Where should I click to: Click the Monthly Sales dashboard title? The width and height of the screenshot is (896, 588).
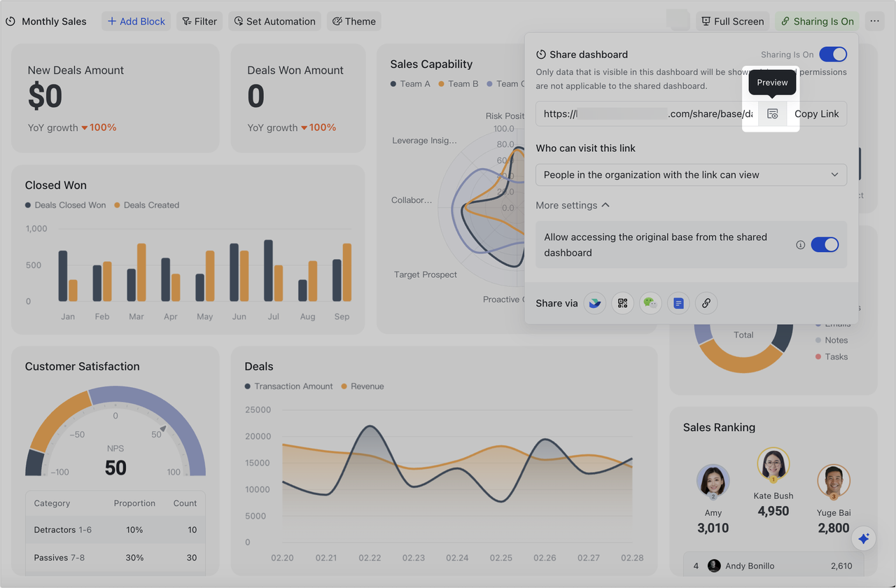click(54, 22)
